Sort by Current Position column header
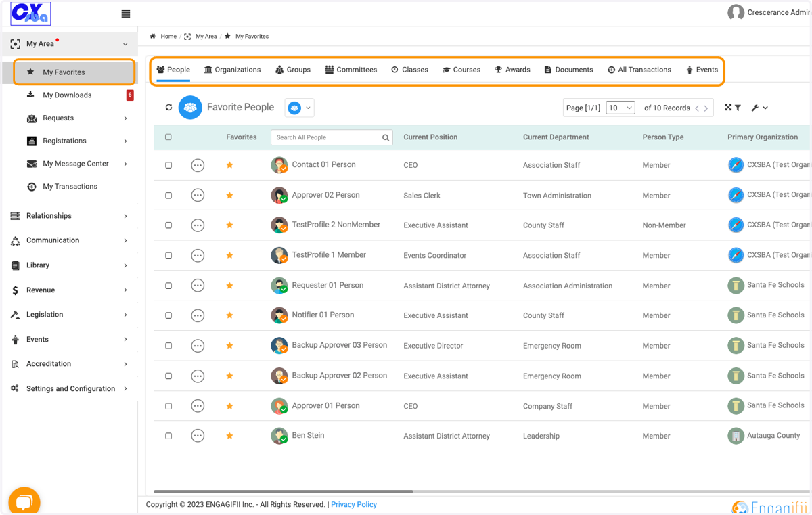This screenshot has width=812, height=515. (430, 137)
